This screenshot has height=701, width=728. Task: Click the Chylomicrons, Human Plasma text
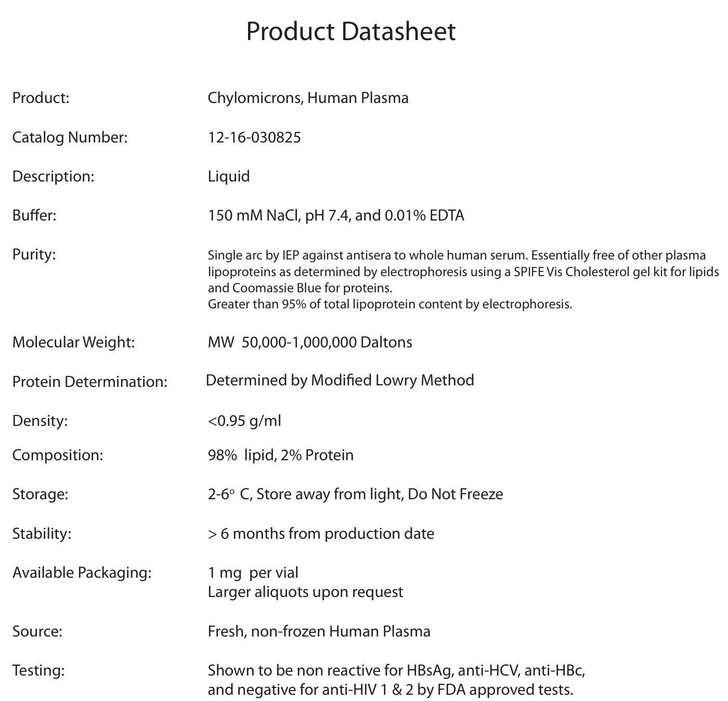[308, 98]
